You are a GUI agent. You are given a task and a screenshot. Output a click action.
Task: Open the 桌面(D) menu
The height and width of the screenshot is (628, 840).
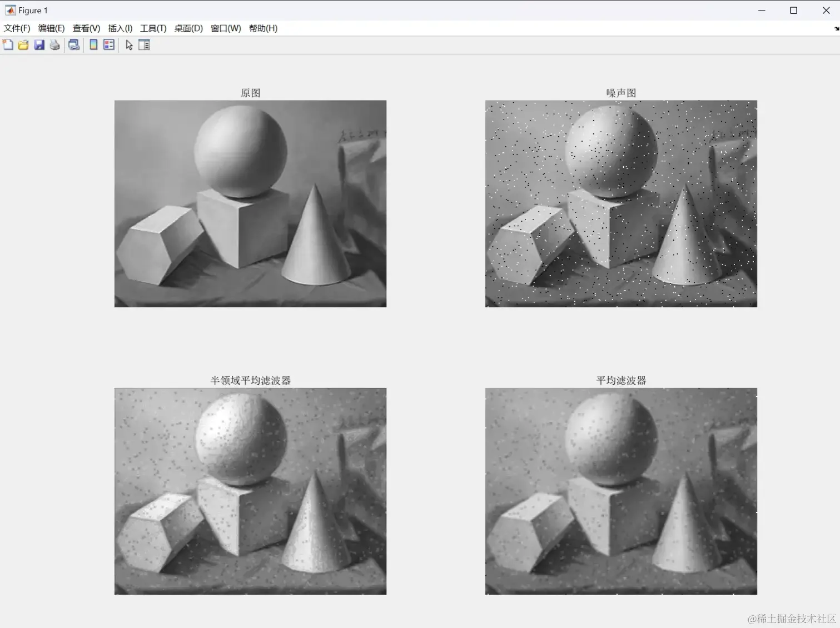click(x=188, y=28)
